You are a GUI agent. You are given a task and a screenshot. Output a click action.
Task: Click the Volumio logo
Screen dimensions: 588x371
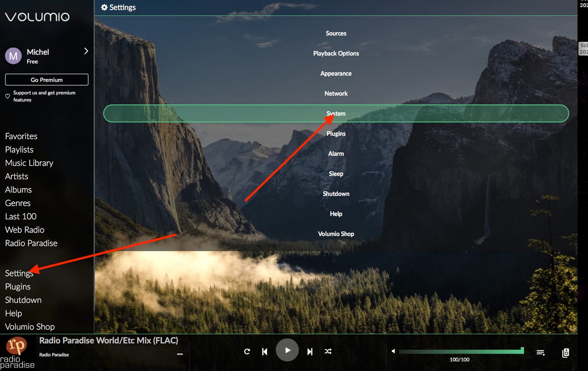(x=37, y=17)
